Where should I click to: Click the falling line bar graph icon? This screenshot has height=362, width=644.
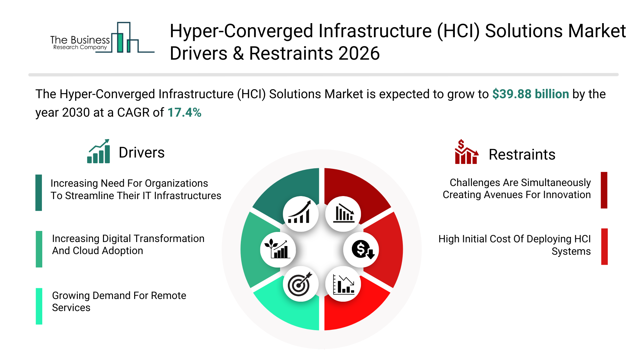click(343, 284)
